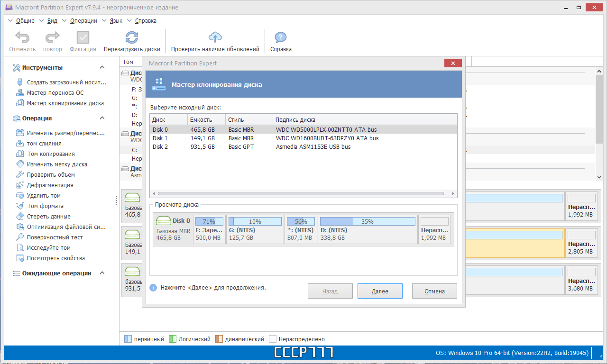Collapse the Операции section chevron

click(x=102, y=118)
